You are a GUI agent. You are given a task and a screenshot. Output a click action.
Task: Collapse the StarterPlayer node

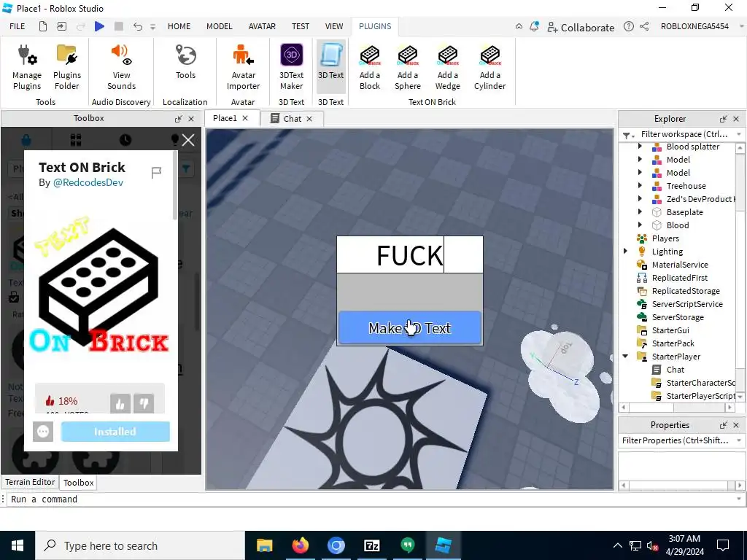pyautogui.click(x=625, y=356)
